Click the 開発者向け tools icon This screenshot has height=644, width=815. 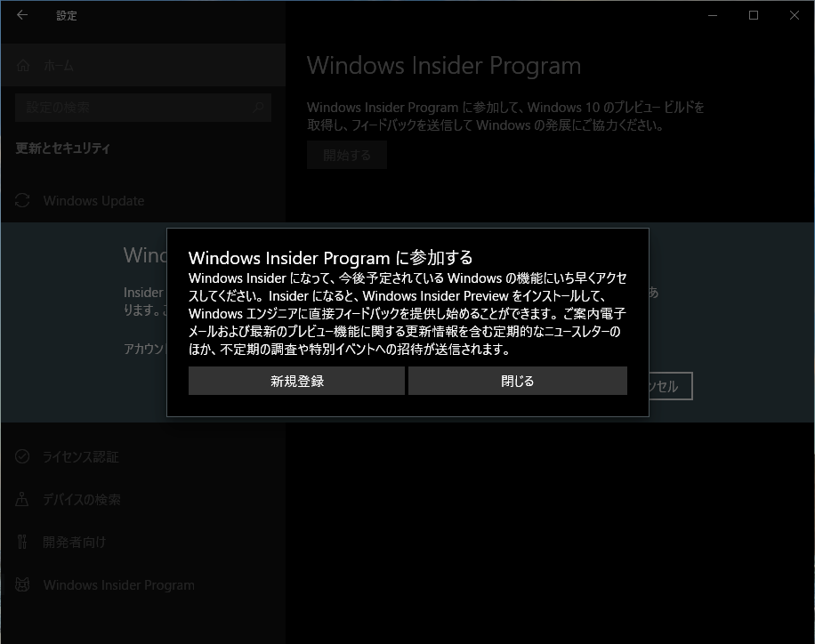(21, 542)
